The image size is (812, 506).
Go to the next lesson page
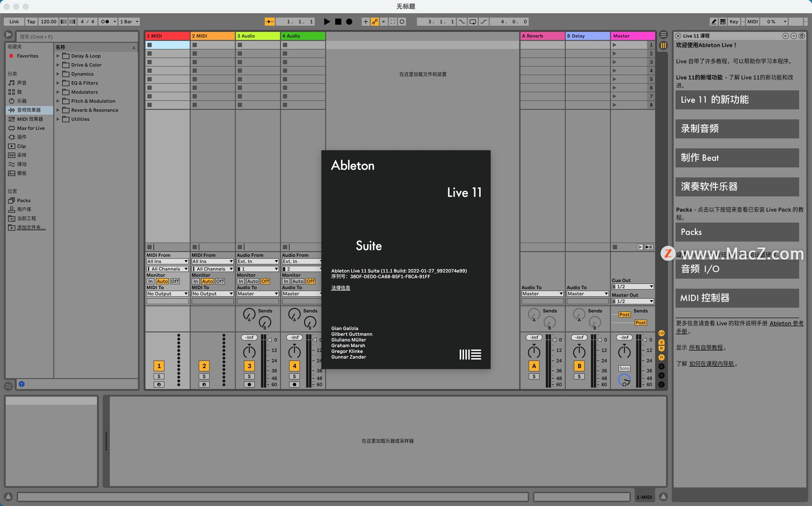793,36
